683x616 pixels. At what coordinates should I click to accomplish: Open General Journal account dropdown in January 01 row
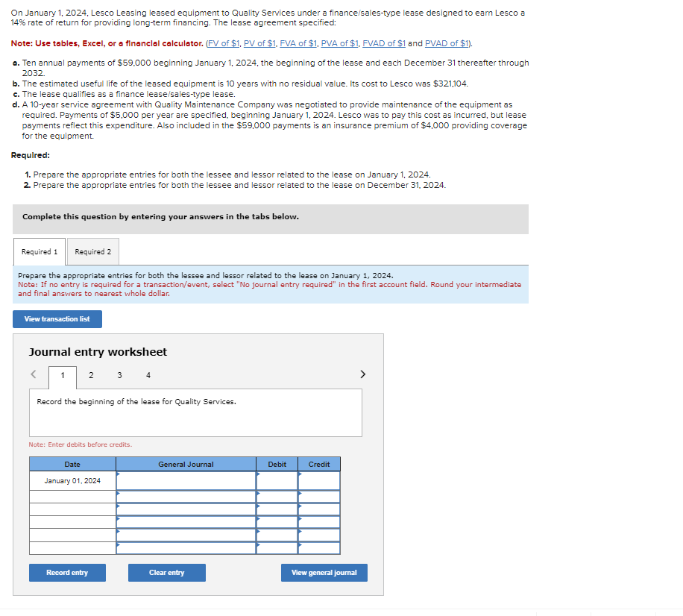coord(186,480)
